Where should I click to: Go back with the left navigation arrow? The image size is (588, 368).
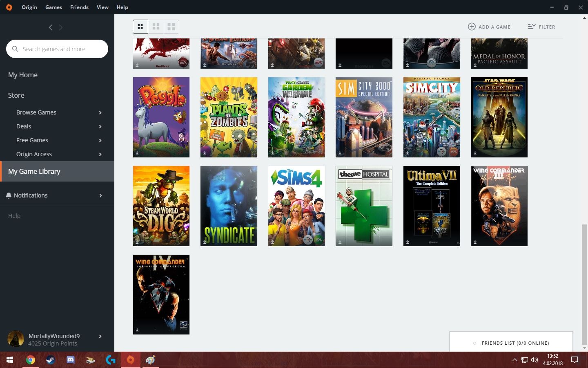point(51,27)
